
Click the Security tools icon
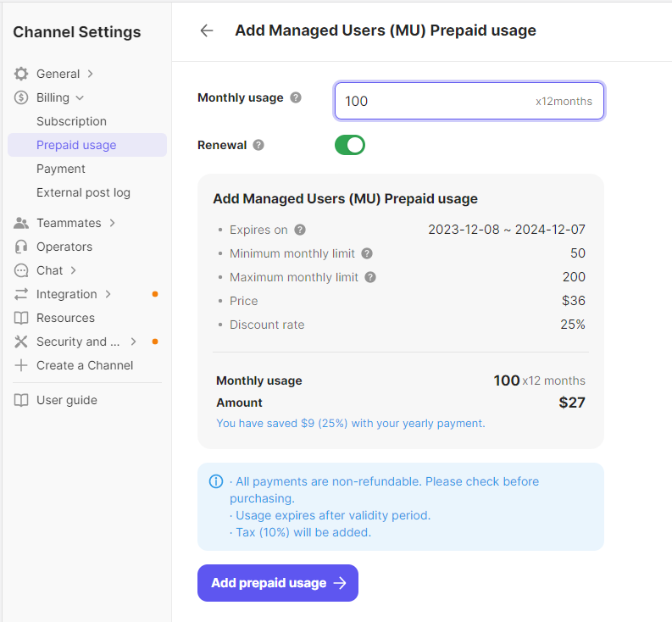(21, 342)
